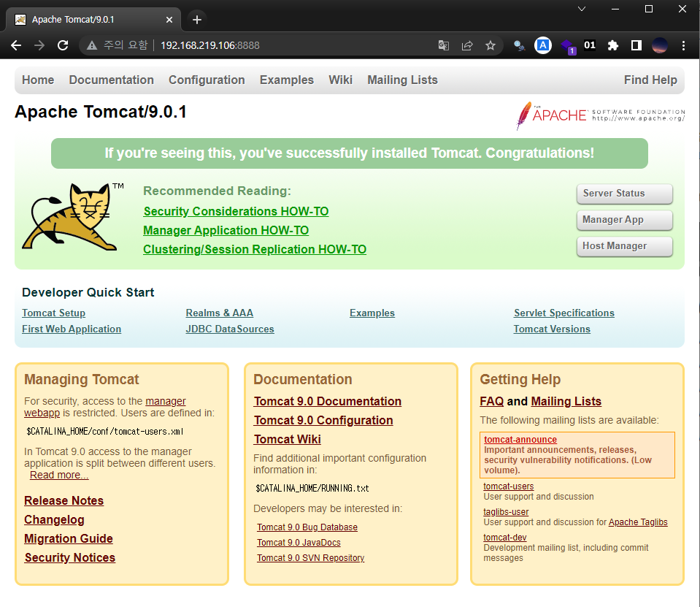Open Wiki in the navigation bar
The image size is (700, 607).
341,80
